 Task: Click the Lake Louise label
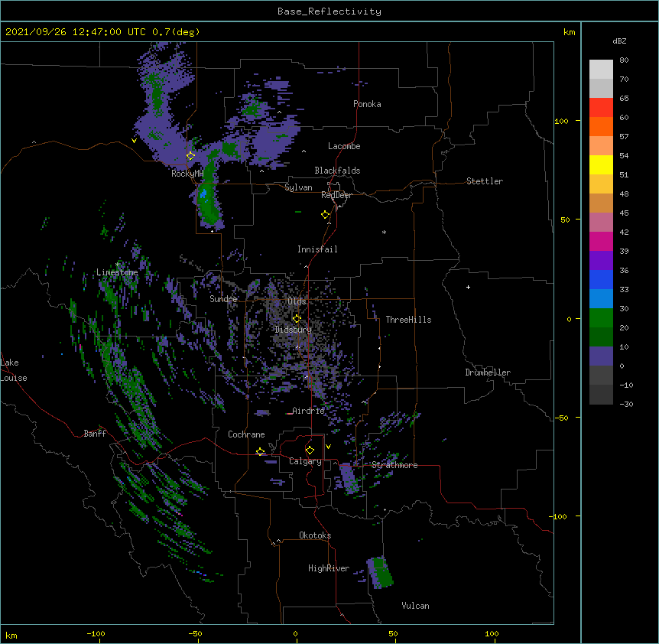(14, 370)
